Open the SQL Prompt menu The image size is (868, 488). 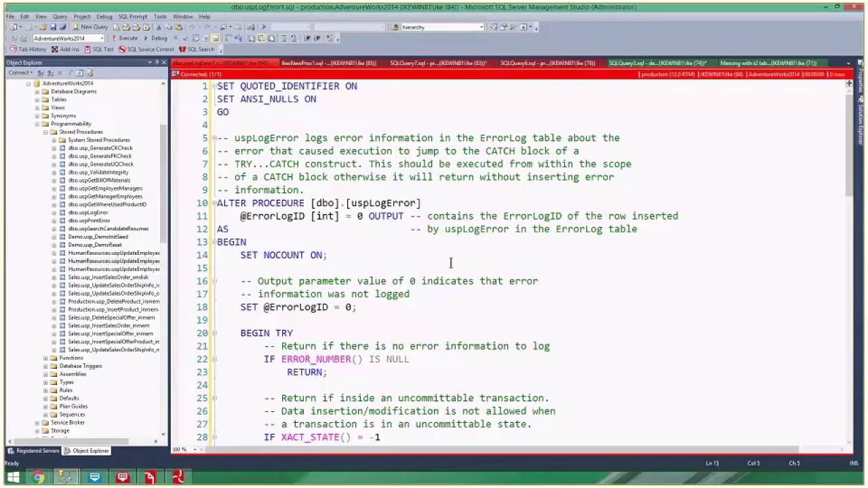coord(132,16)
